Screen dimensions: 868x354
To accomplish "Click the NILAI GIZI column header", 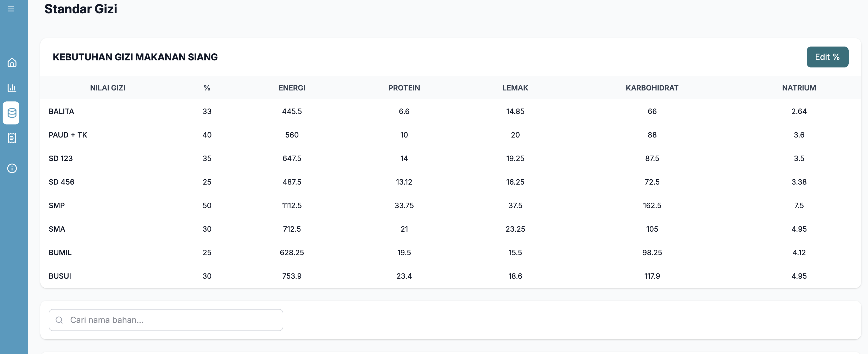I will point(108,88).
